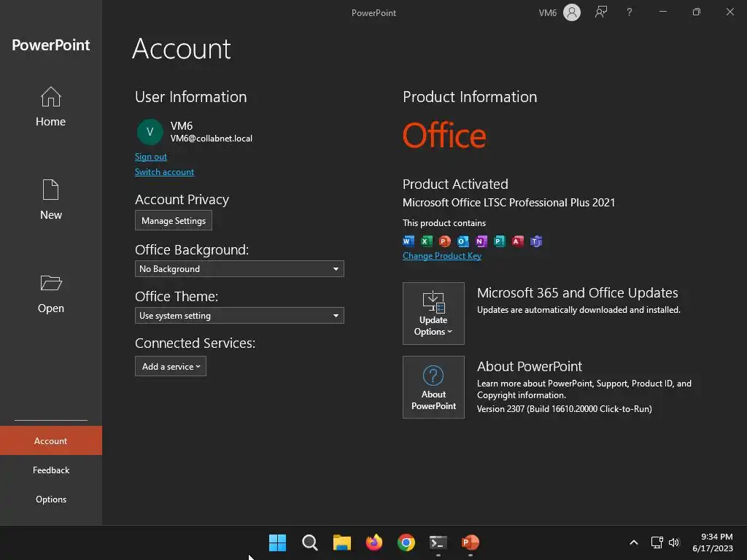747x560 pixels.
Task: Click the PowerPoint taskbar icon
Action: (x=471, y=542)
